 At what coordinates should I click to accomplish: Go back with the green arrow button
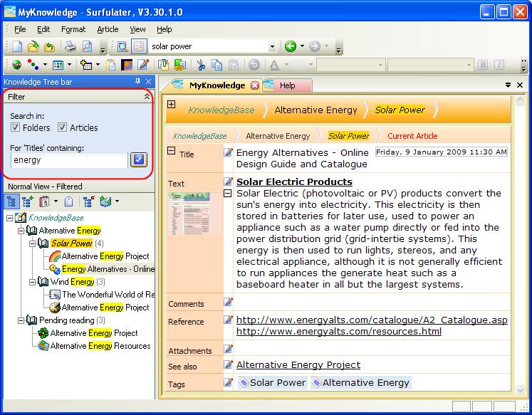(x=291, y=46)
